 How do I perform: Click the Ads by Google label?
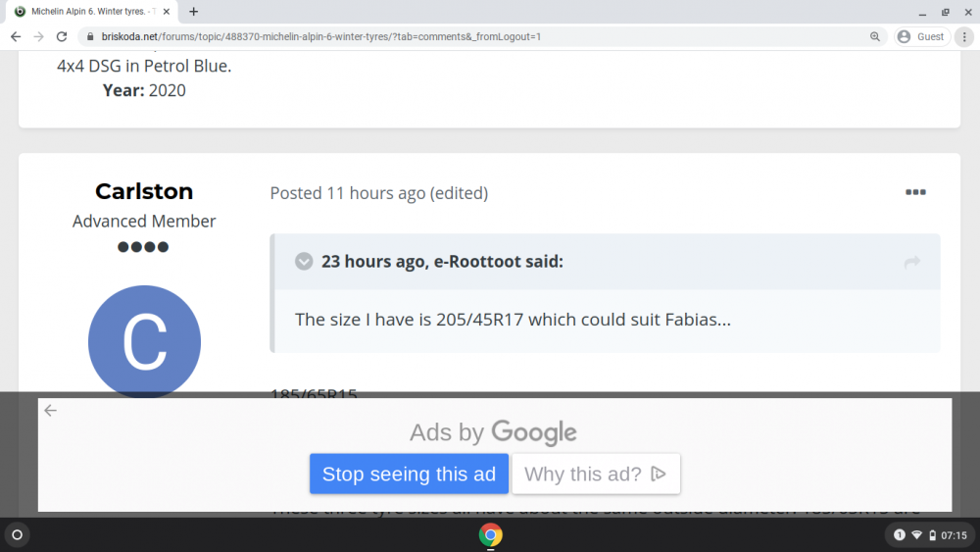pos(493,432)
